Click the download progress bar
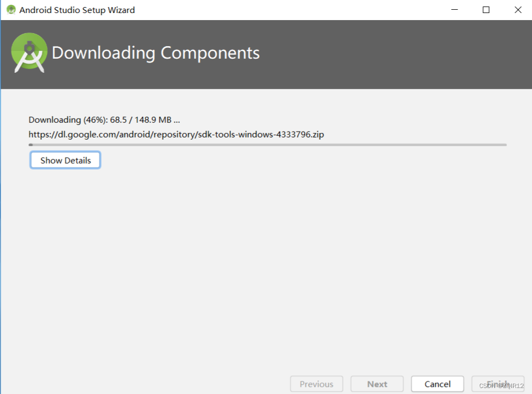The height and width of the screenshot is (394, 532). click(268, 145)
